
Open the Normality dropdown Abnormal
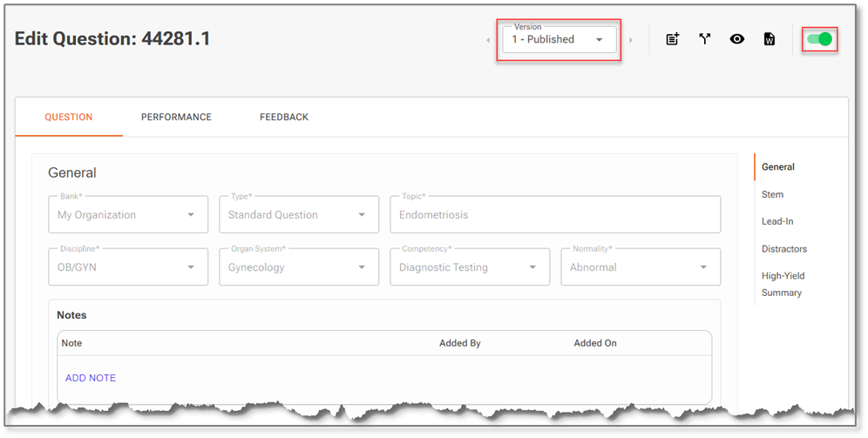coord(641,267)
